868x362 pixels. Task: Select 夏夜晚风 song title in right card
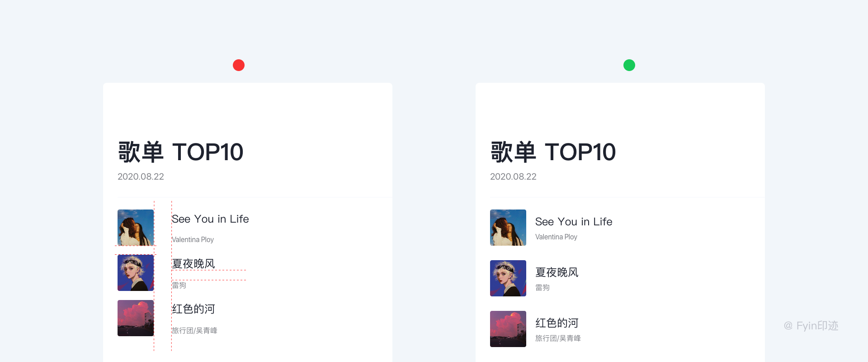tap(557, 272)
